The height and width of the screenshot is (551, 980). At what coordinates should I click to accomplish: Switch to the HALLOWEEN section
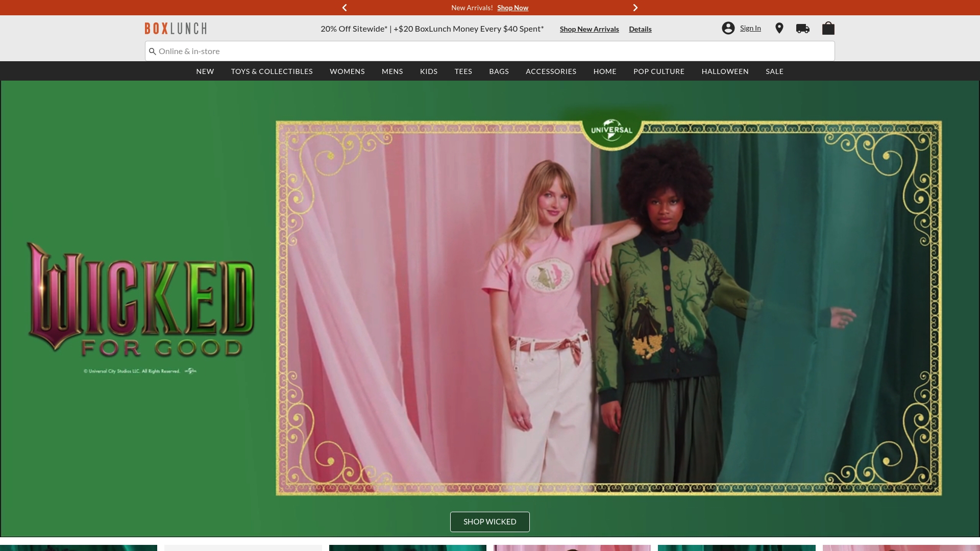[725, 71]
